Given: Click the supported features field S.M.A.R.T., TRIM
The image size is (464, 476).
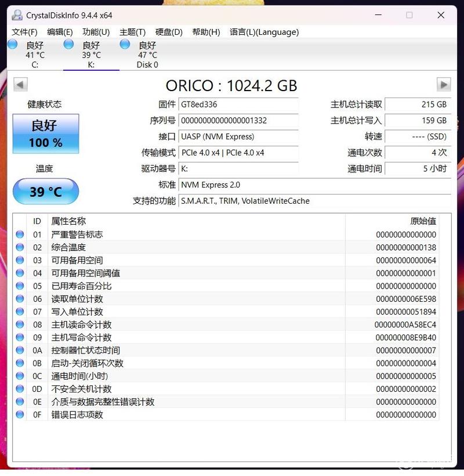Looking at the screenshot, I should 314,201.
